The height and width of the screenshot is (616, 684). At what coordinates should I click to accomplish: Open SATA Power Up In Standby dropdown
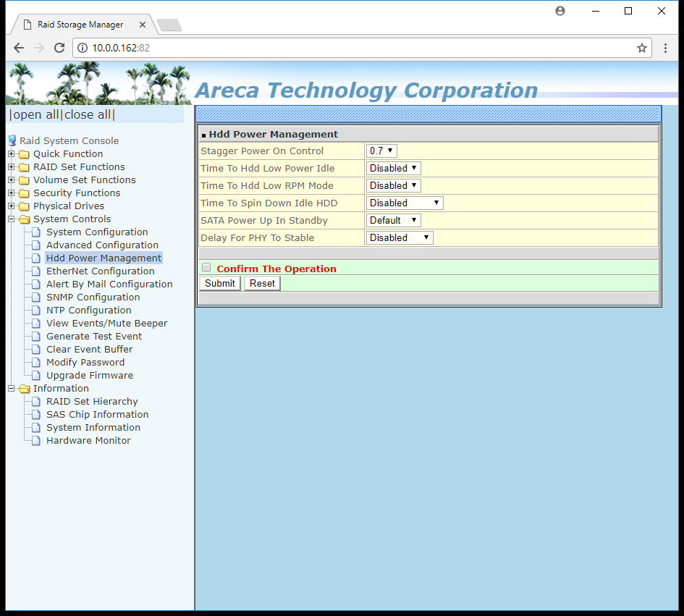[393, 221]
